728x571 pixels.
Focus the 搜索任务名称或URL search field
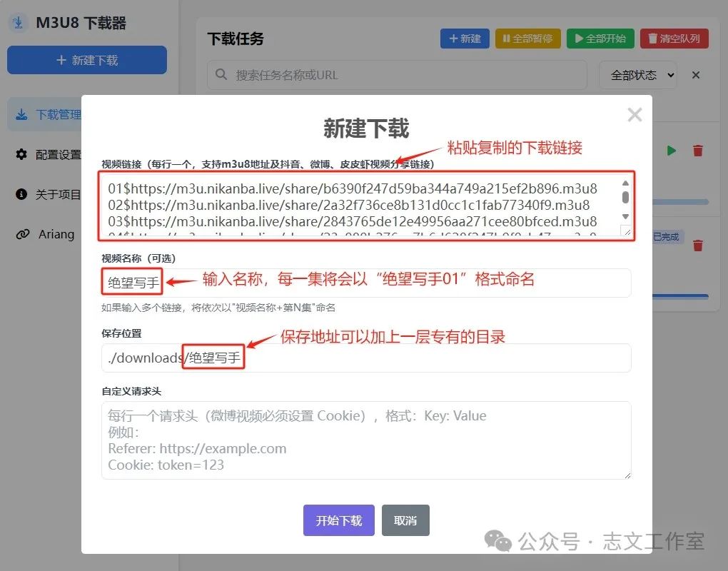coord(397,75)
